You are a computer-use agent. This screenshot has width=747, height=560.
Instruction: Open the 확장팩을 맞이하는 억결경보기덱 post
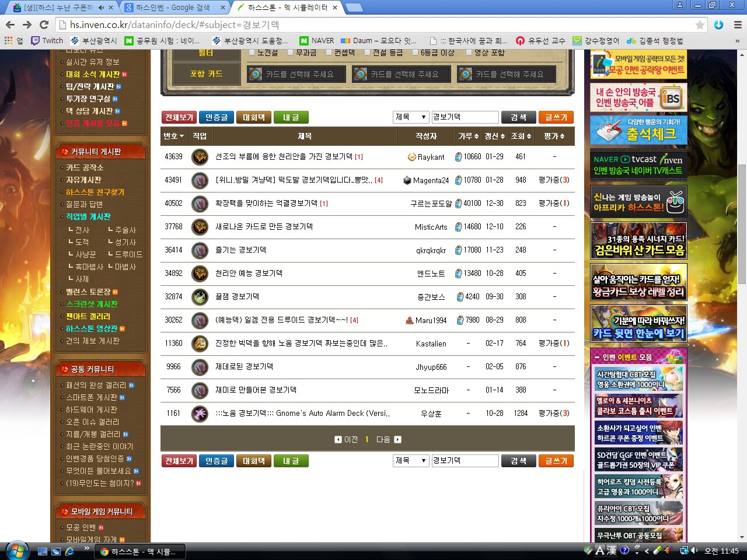[266, 204]
